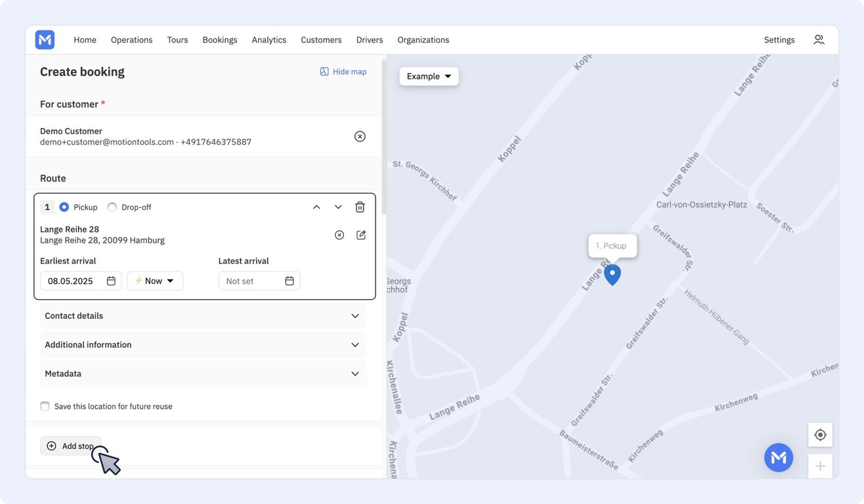Click the blue pickup pin on the map
The image size is (864, 504).
[613, 274]
